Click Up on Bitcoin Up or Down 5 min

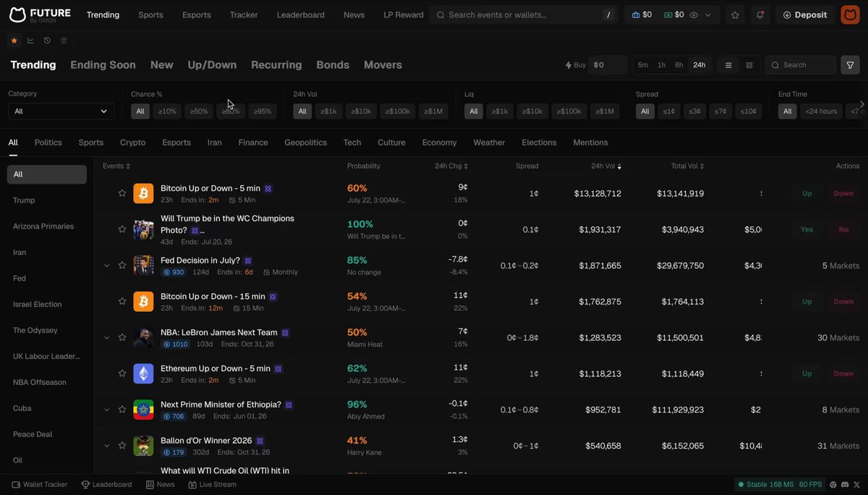point(807,193)
